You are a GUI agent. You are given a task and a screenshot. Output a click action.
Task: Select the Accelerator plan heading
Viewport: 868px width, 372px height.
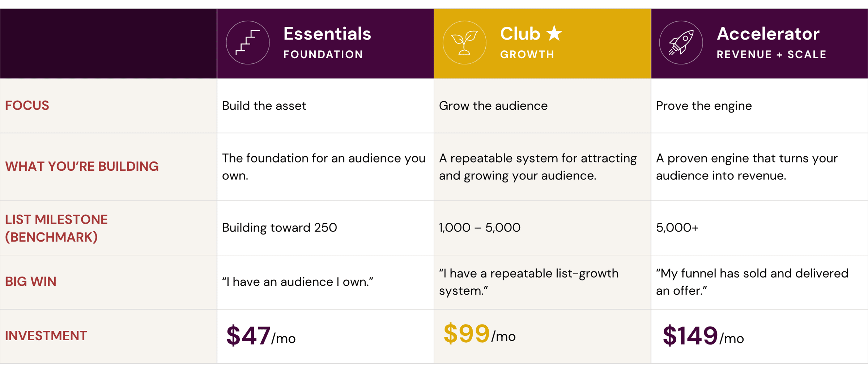(768, 34)
